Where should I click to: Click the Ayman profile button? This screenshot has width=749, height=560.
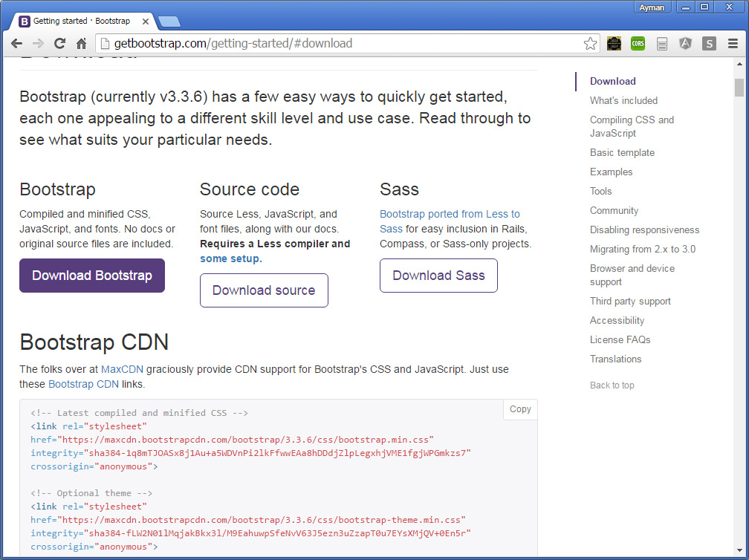point(652,7)
